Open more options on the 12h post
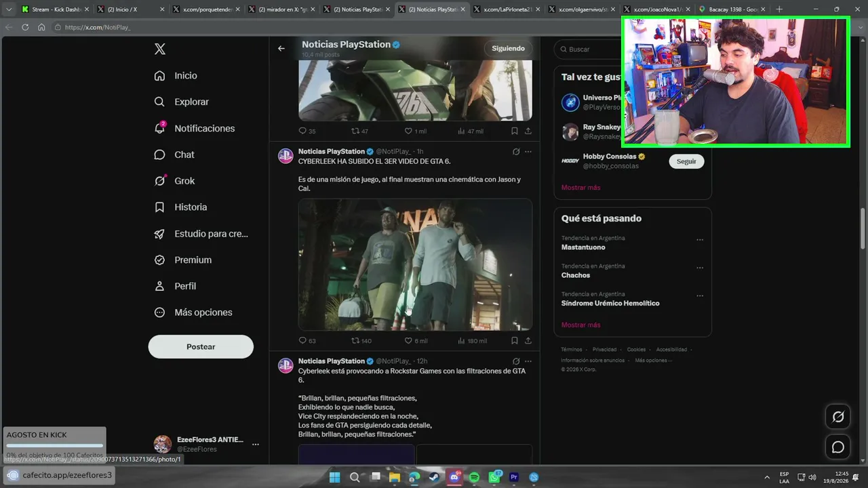This screenshot has width=868, height=488. tap(528, 361)
